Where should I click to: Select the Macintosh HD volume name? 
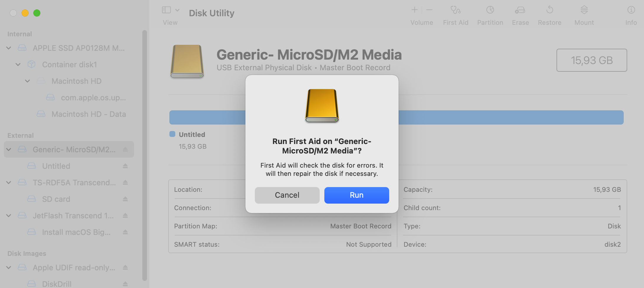click(76, 81)
